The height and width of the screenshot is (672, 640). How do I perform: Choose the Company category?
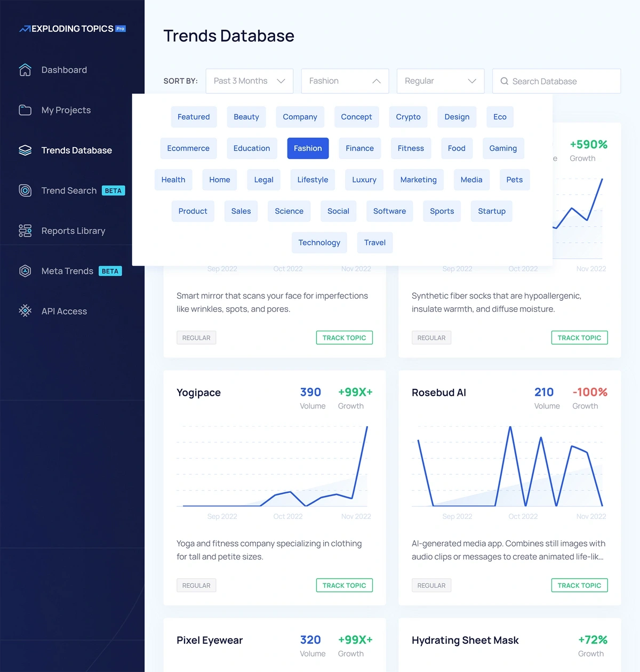tap(300, 117)
